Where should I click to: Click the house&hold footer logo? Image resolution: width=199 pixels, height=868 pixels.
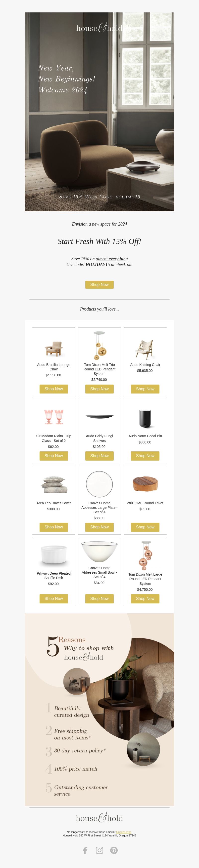point(99,818)
